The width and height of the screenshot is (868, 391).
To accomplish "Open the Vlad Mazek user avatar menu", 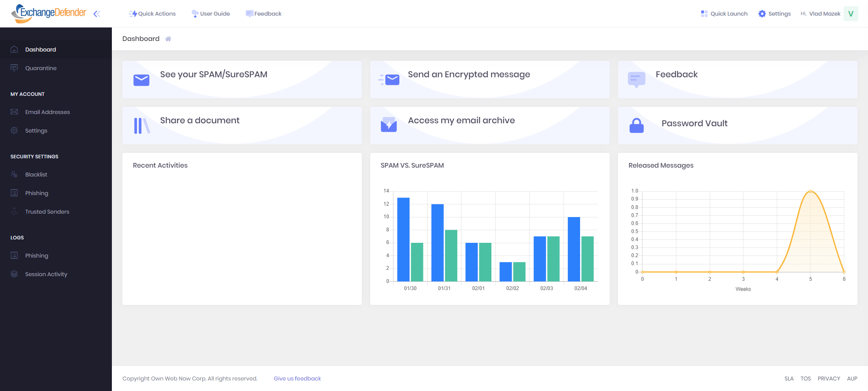I will pos(850,14).
